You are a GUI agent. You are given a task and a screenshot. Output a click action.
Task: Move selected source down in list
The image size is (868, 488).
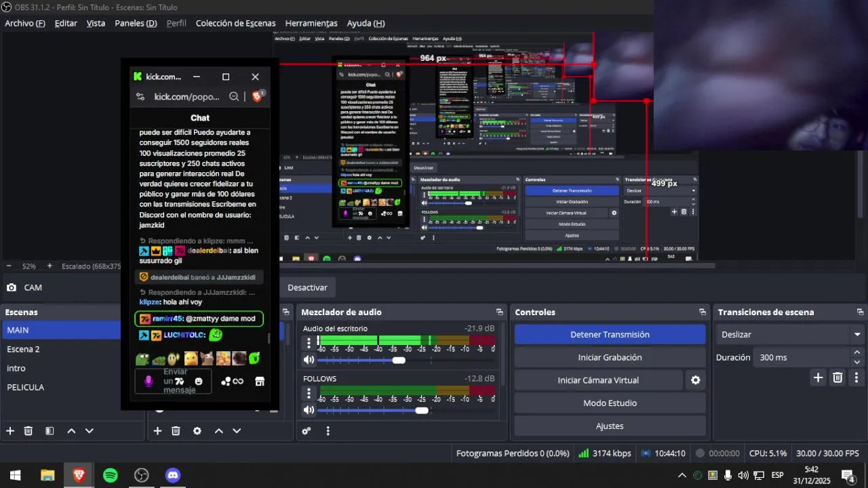pos(237,430)
